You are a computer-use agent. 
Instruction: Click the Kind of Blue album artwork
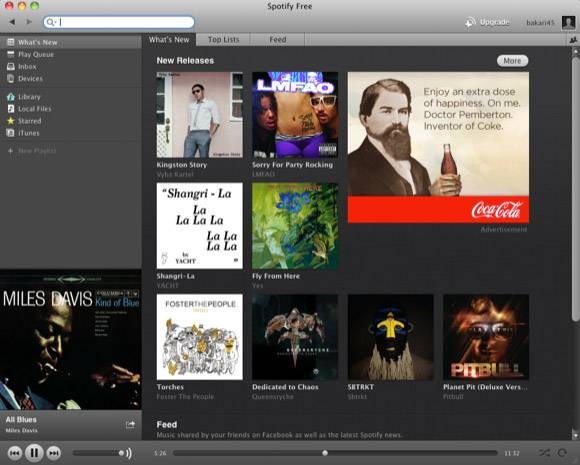(x=71, y=339)
